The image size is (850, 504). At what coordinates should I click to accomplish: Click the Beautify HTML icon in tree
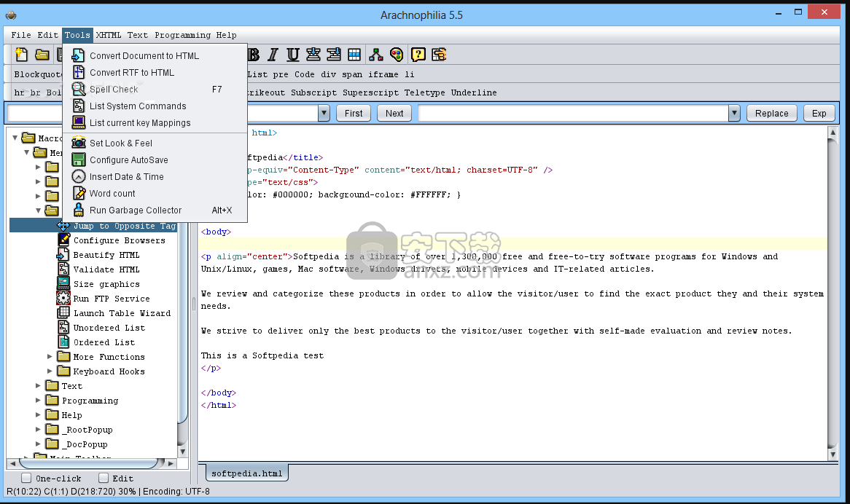tap(63, 254)
